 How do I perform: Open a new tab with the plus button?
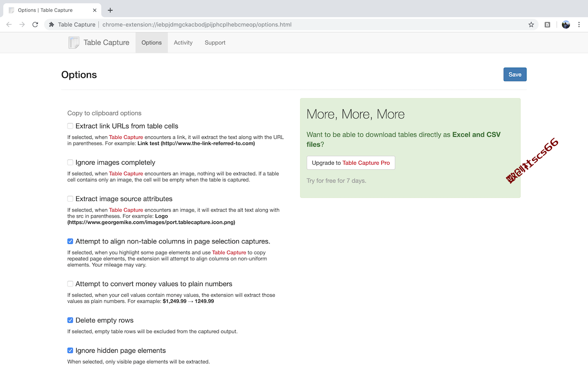[x=110, y=10]
